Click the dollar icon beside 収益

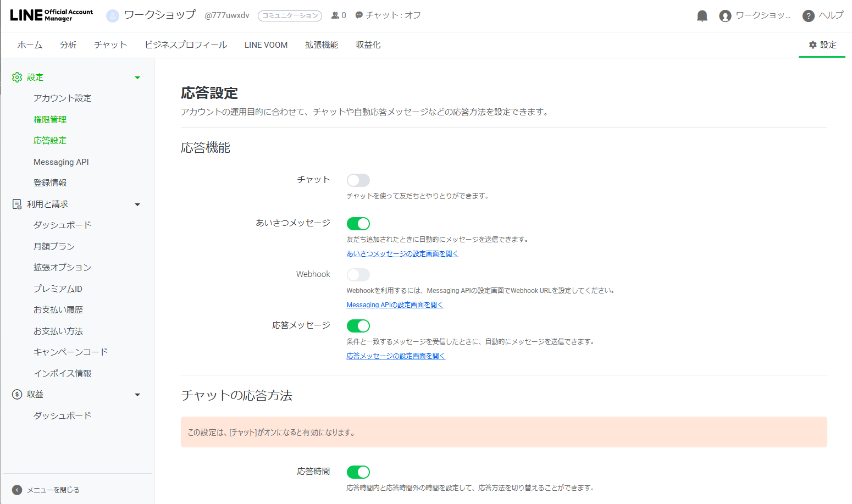[16, 394]
